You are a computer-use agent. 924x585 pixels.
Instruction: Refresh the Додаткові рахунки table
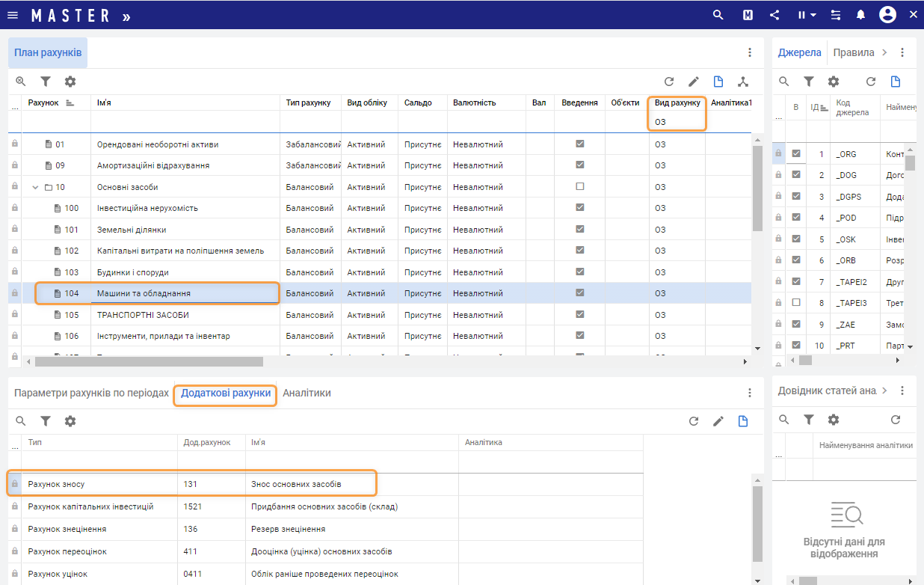pos(694,421)
